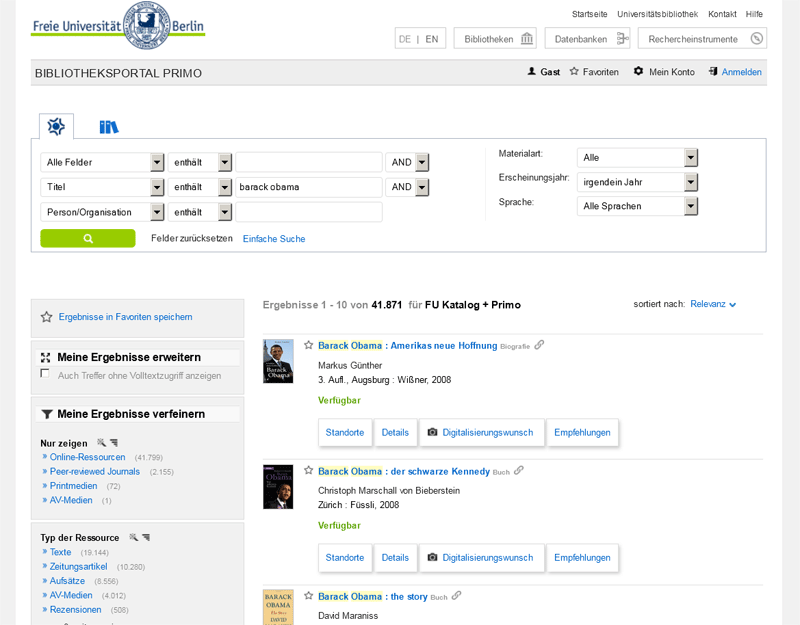Image resolution: width=800 pixels, height=625 pixels.
Task: Open the advanced search sun-icon tab
Action: pyautogui.click(x=56, y=126)
